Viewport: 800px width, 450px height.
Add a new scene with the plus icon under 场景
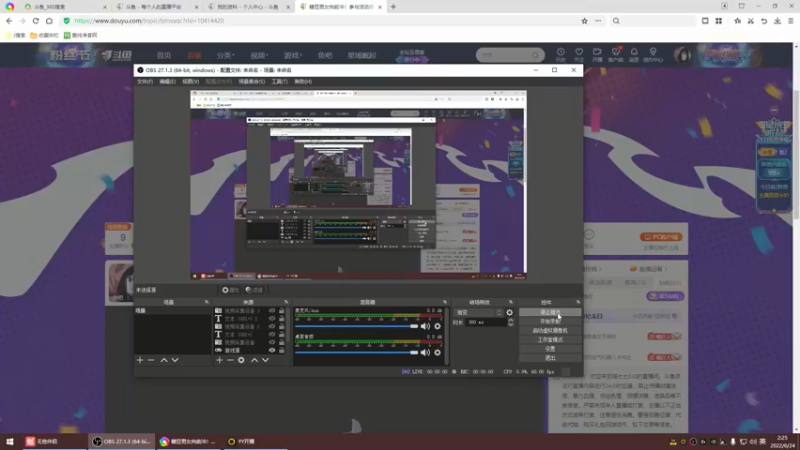pyautogui.click(x=140, y=360)
